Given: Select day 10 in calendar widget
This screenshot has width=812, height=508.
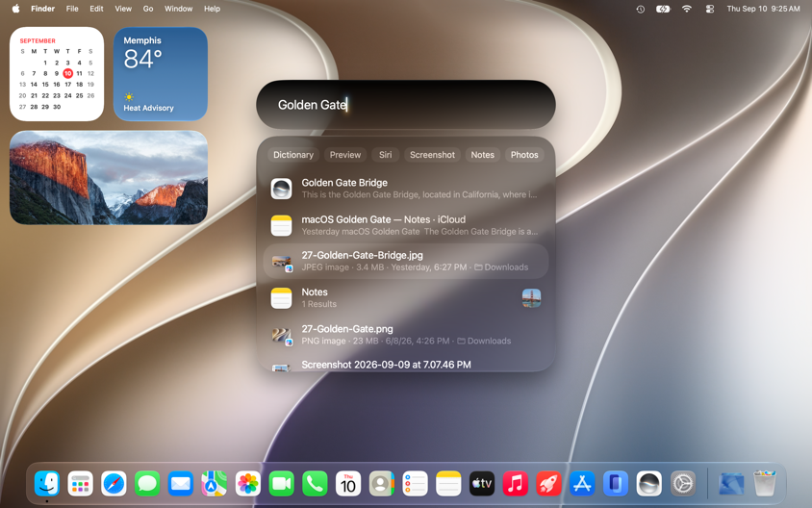Looking at the screenshot, I should 68,73.
